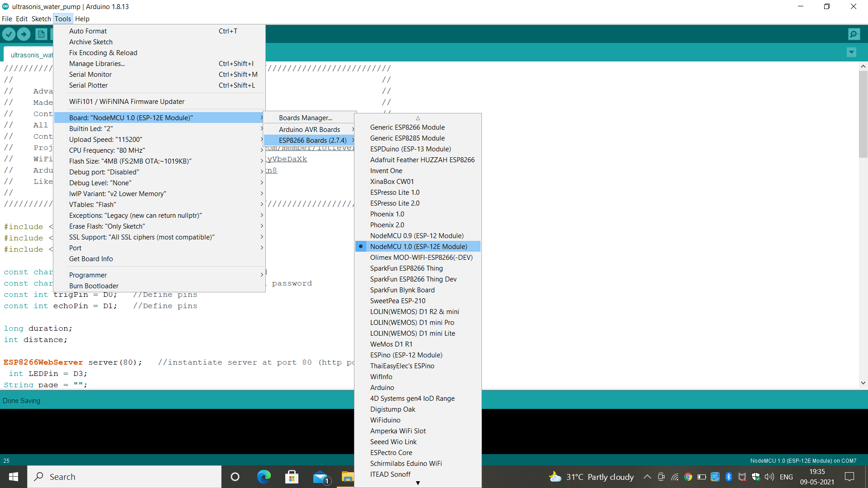Click the Chrome tray icon

tap(688, 477)
